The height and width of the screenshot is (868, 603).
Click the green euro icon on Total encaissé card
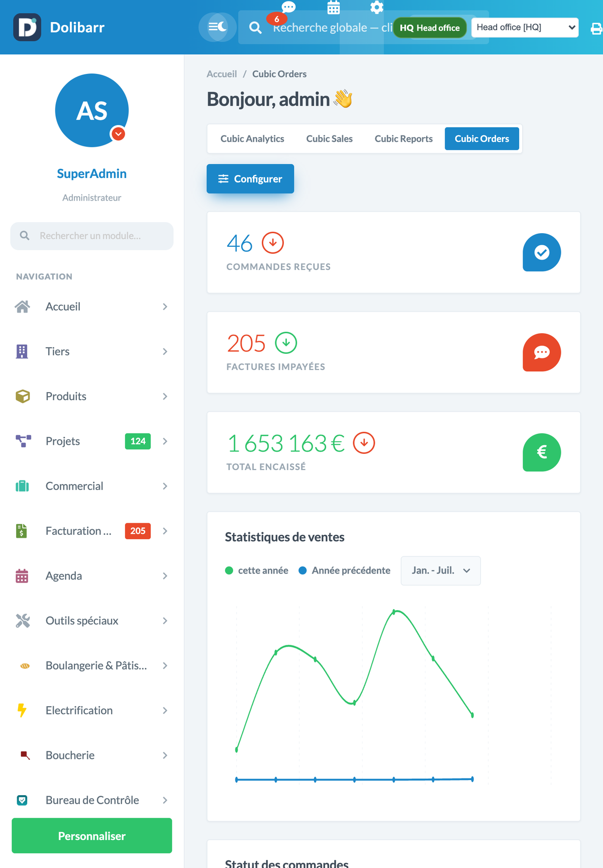542,452
